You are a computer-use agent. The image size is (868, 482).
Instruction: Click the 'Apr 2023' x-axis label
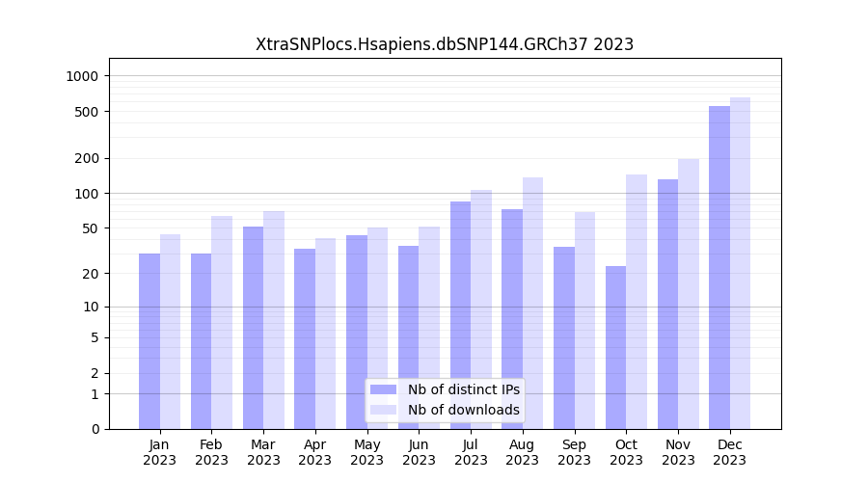[x=315, y=452]
